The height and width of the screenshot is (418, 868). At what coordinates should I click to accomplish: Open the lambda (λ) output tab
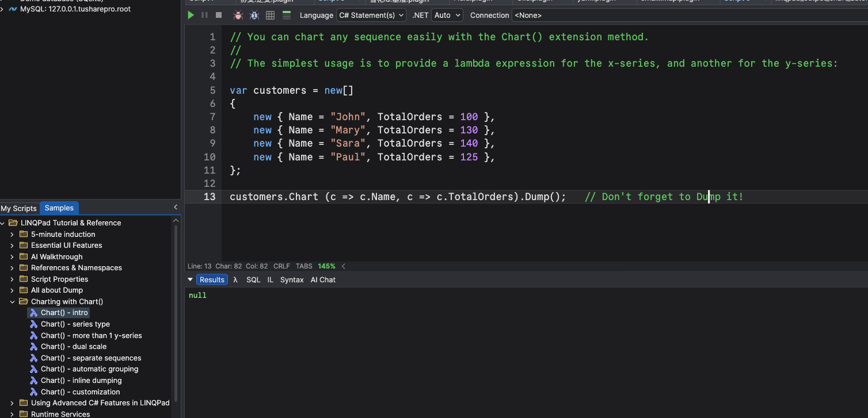coord(235,279)
